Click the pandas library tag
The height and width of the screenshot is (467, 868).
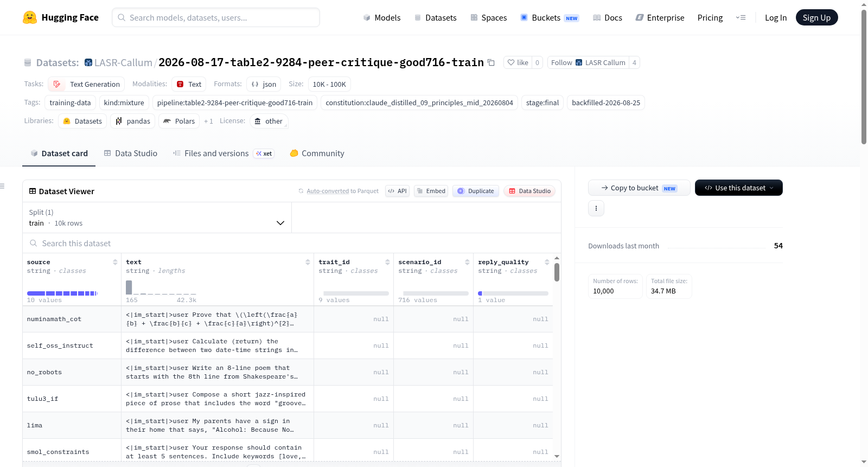coord(133,121)
